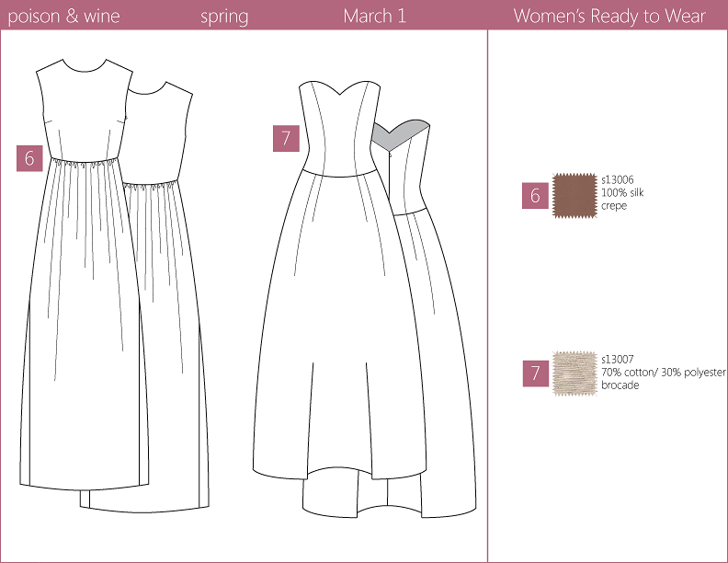Select the "70% cotton/ 30% polyester" text

663,372
